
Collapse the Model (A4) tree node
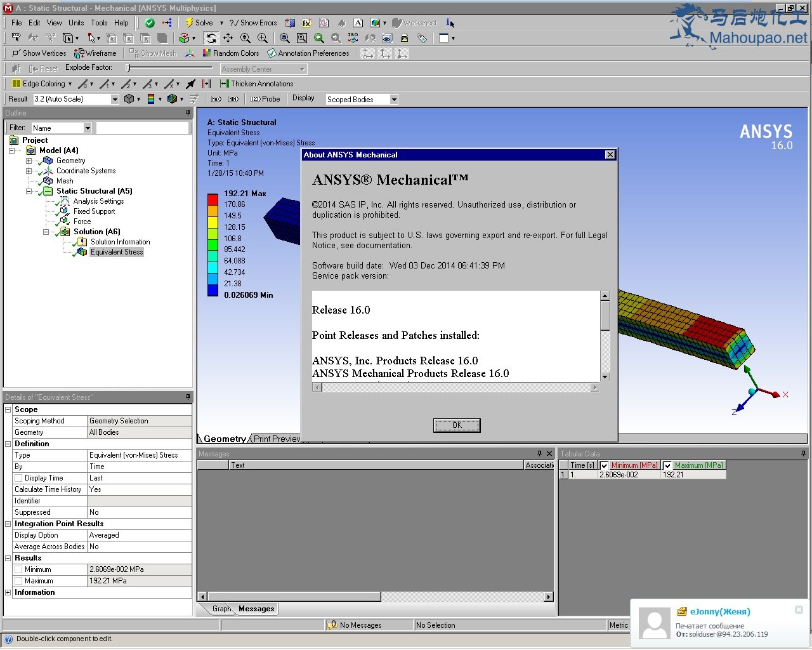(x=11, y=150)
